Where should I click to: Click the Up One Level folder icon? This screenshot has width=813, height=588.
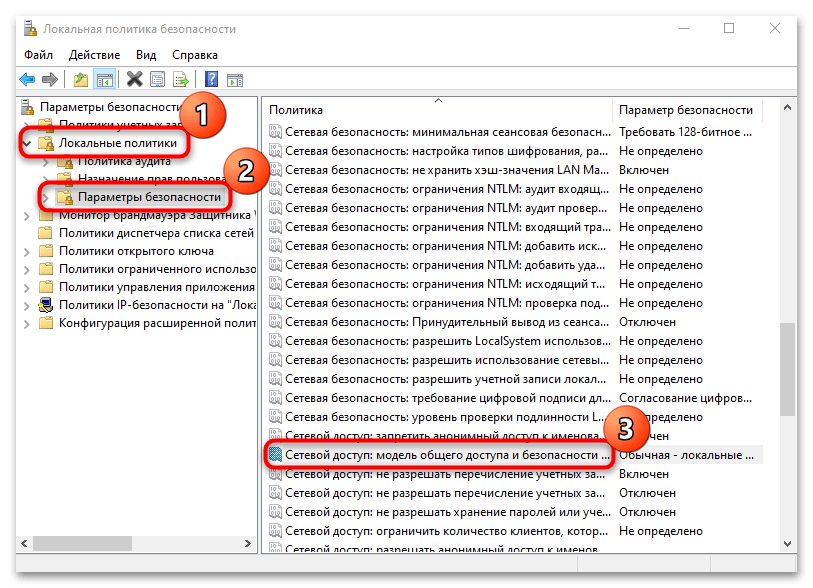point(81,80)
